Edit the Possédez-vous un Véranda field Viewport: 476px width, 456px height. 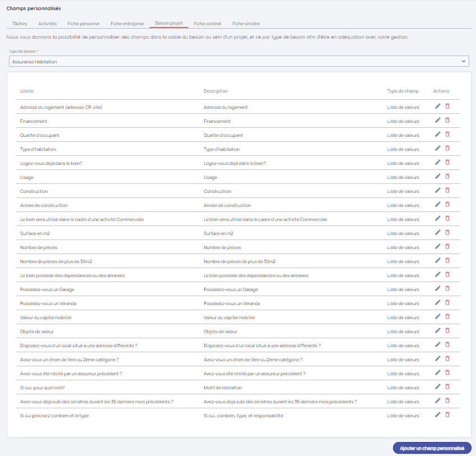[x=438, y=303]
